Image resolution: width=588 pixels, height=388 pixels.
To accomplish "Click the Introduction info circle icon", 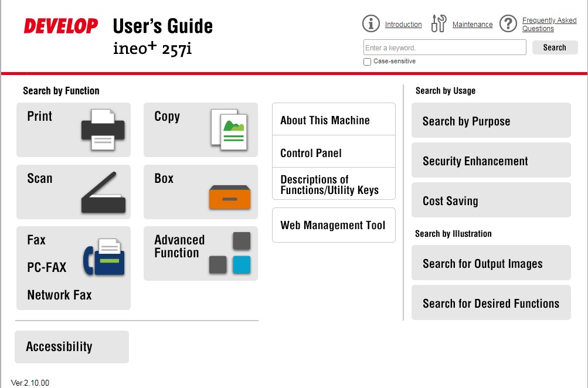I will (x=371, y=24).
